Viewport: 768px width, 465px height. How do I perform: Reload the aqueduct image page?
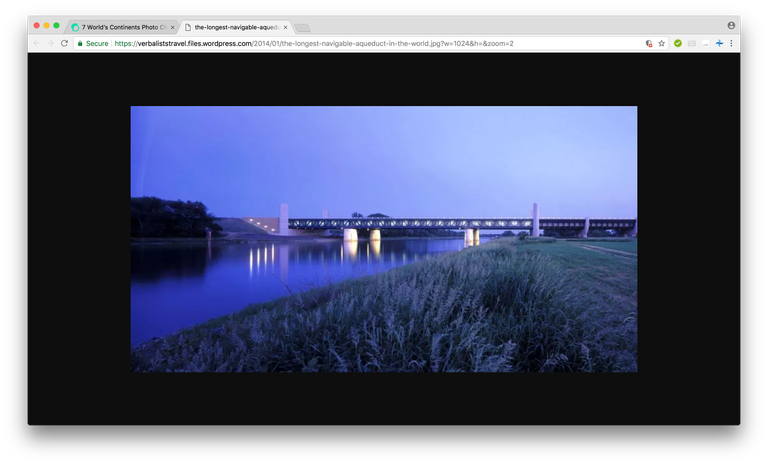pyautogui.click(x=64, y=43)
